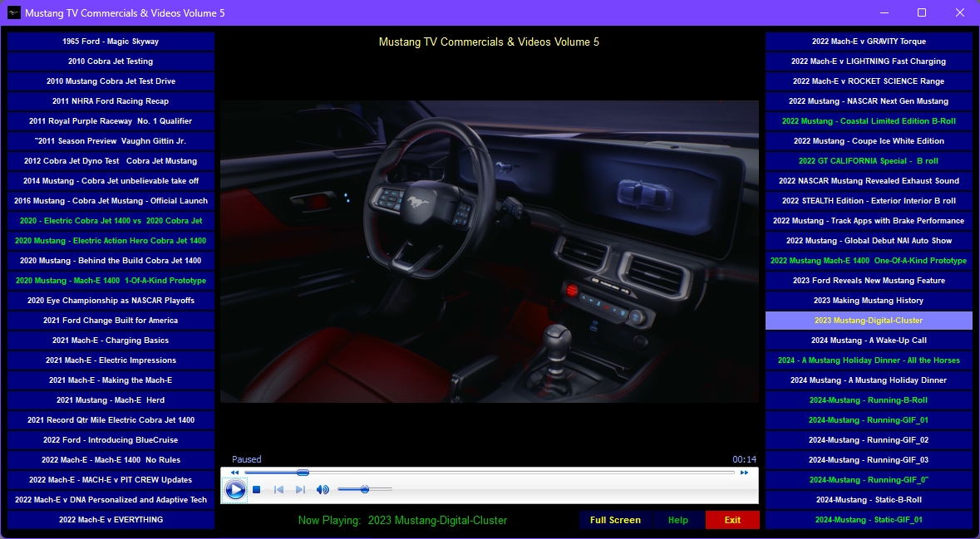Screen dimensions: 980x539
Task: Play '2022 Mach-E - MACH-E v PIT CREW Updates'
Action: [111, 480]
